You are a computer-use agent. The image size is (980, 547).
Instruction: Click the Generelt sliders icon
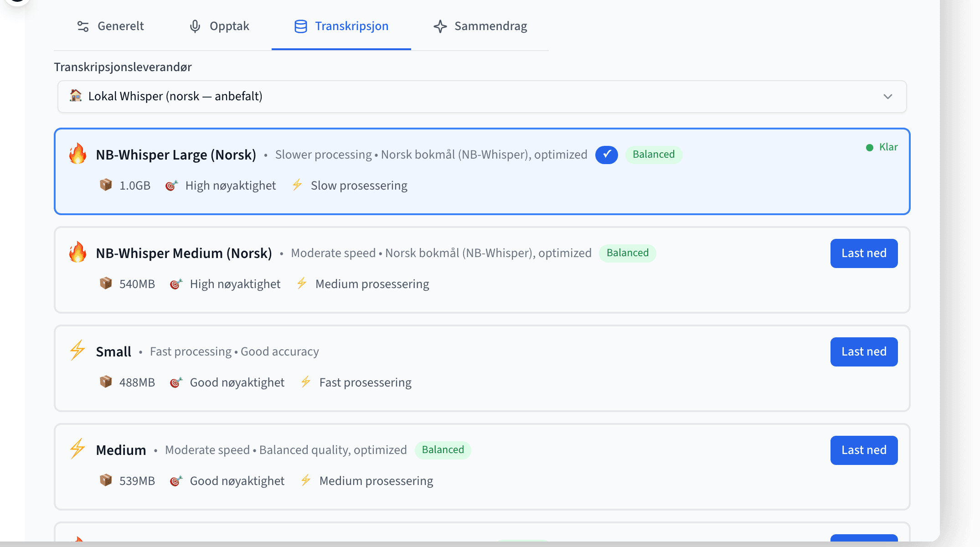pos(83,26)
